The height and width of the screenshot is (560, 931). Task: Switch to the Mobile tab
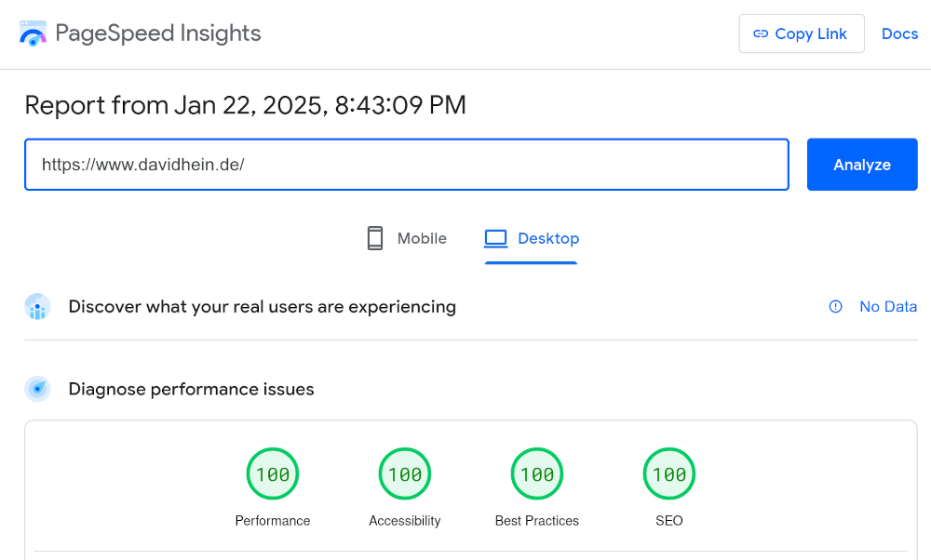tap(407, 238)
